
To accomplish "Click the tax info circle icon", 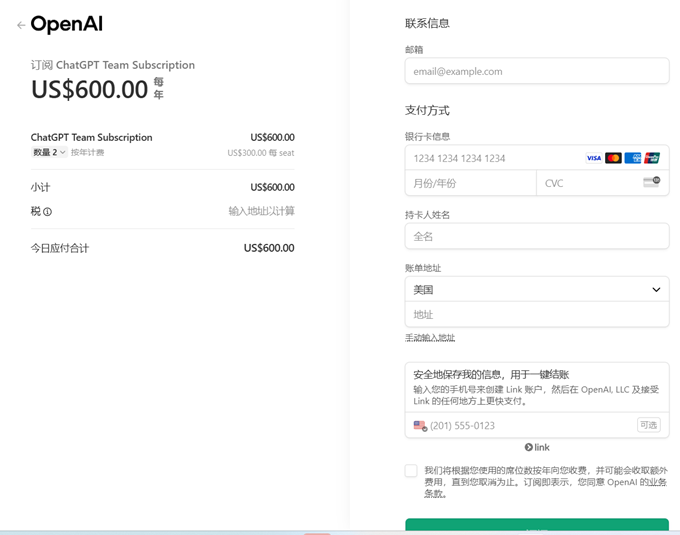I will click(x=47, y=212).
